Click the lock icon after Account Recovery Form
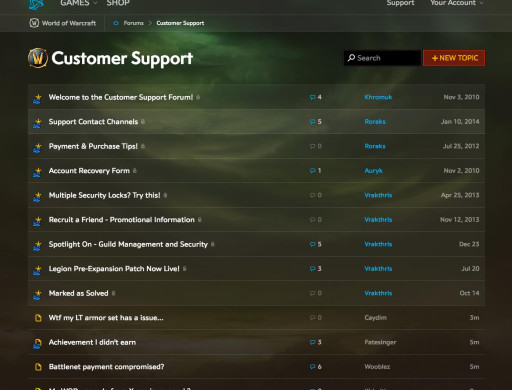Image resolution: width=512 pixels, height=390 pixels. pyautogui.click(x=135, y=171)
